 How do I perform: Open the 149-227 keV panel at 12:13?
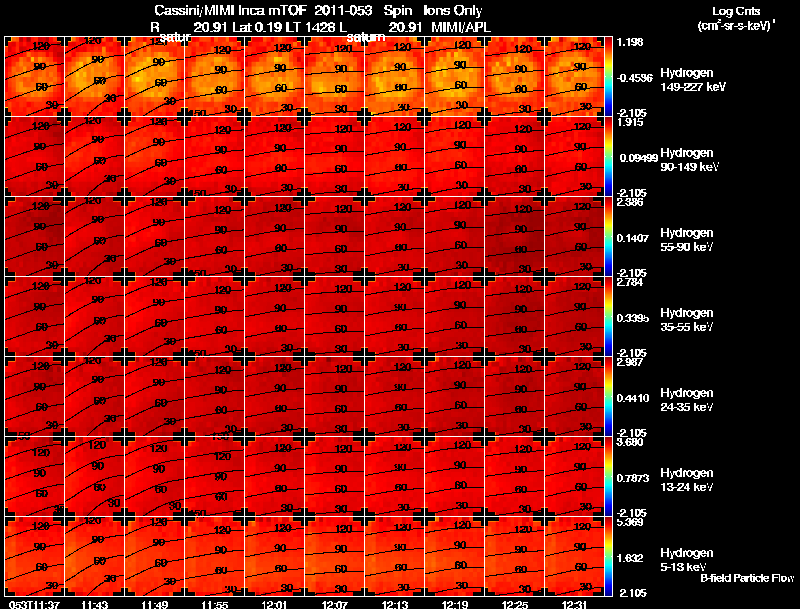394,77
